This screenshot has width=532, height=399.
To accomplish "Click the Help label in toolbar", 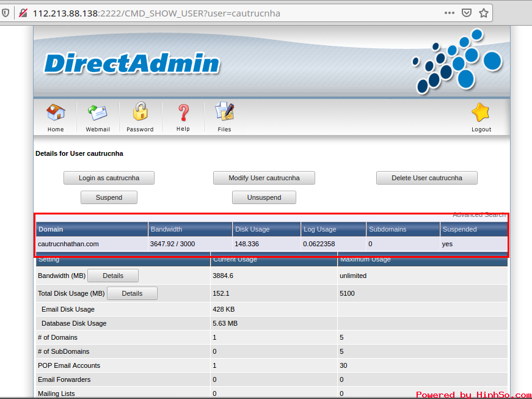I will (183, 129).
